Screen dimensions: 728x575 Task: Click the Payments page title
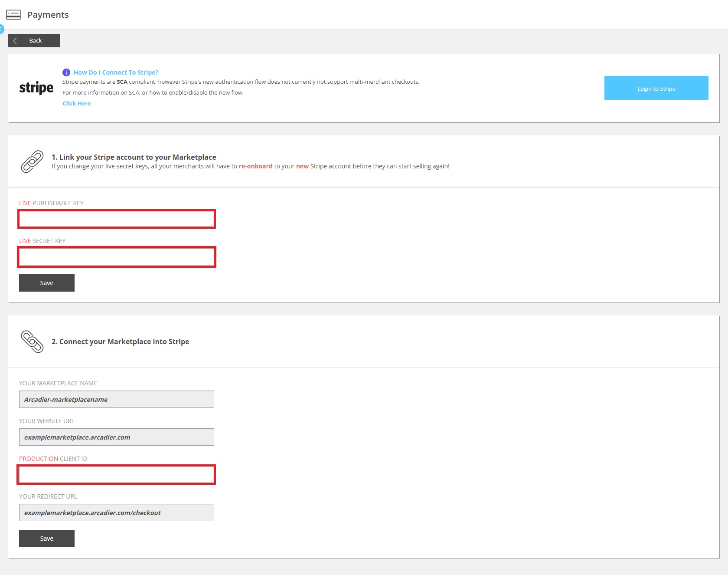click(48, 15)
